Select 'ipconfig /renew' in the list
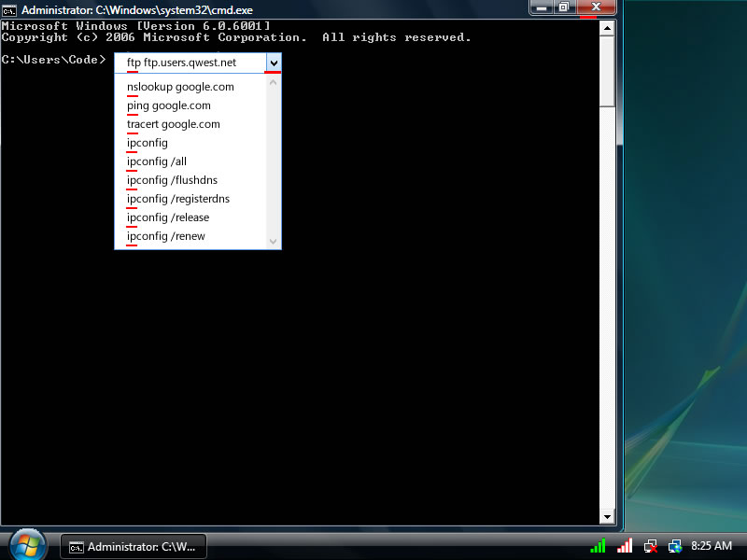The image size is (747, 560). pos(166,236)
